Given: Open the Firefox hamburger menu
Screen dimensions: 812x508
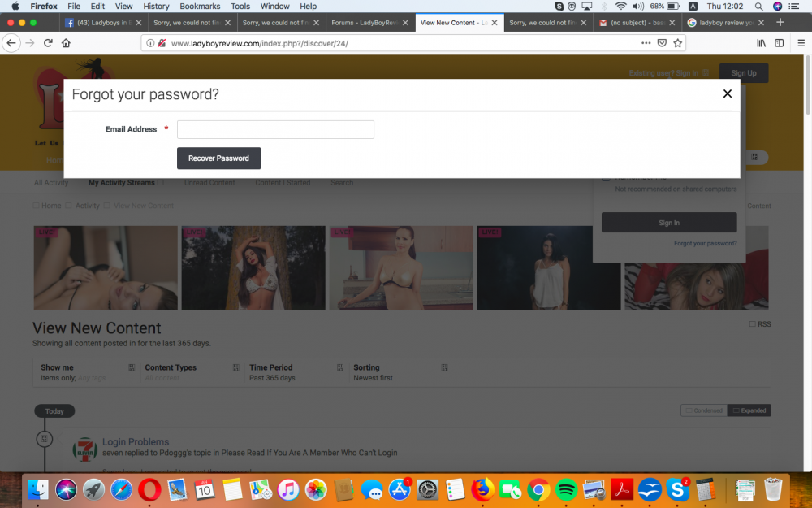Looking at the screenshot, I should [801, 43].
